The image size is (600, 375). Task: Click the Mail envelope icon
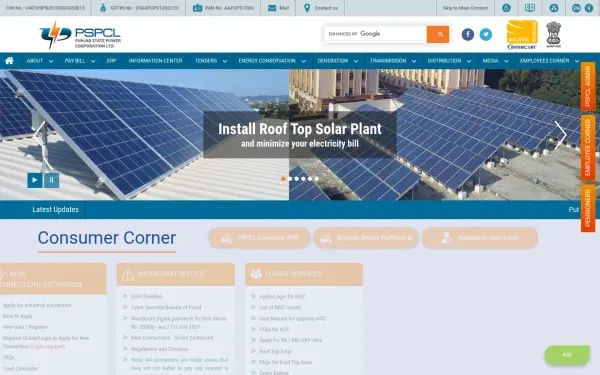coord(272,8)
